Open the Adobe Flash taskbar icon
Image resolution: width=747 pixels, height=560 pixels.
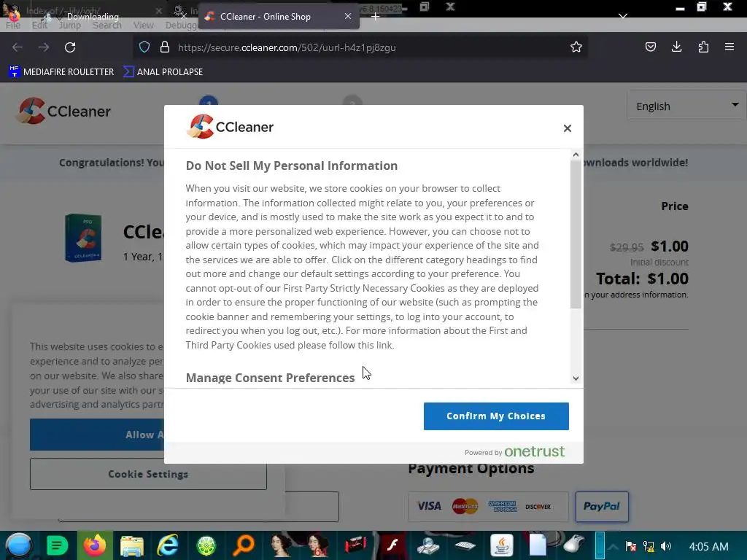tap(392, 545)
